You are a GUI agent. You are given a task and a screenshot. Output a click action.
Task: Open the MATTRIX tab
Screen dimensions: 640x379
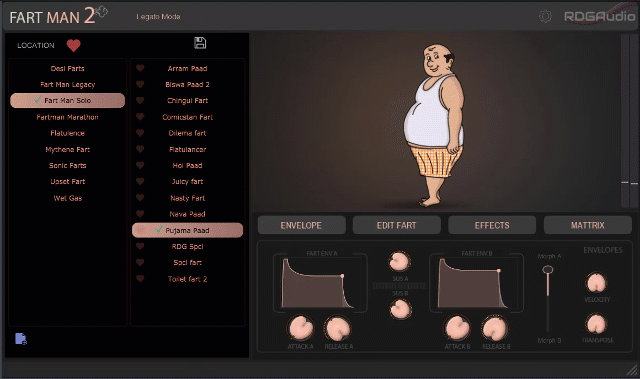(x=587, y=225)
